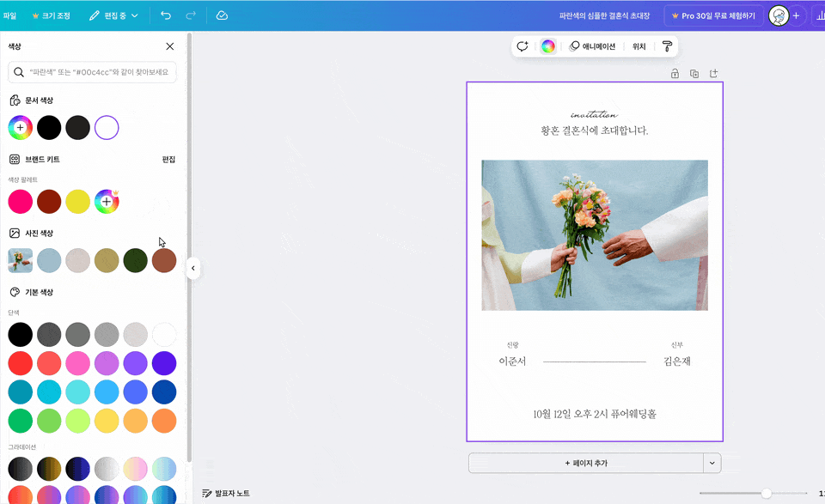Adjust the zoom slider handle
The height and width of the screenshot is (504, 825).
(766, 493)
